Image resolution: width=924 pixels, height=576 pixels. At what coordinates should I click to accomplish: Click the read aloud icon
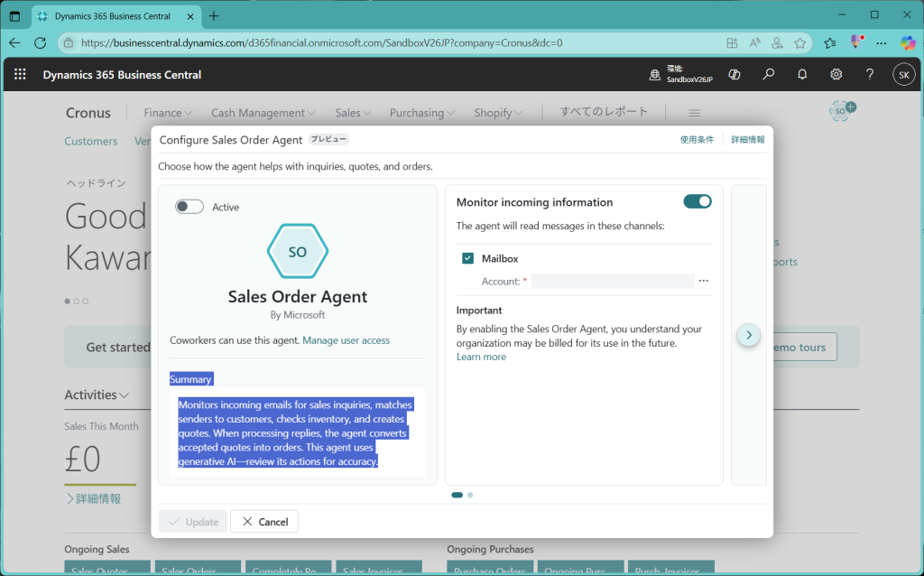point(755,42)
